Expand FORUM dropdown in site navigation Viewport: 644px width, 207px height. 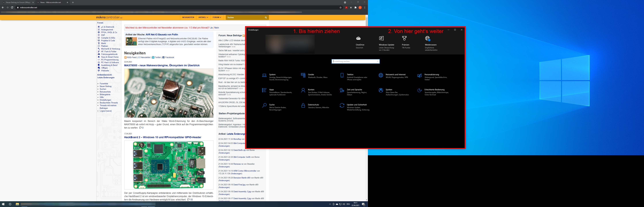coord(217,18)
